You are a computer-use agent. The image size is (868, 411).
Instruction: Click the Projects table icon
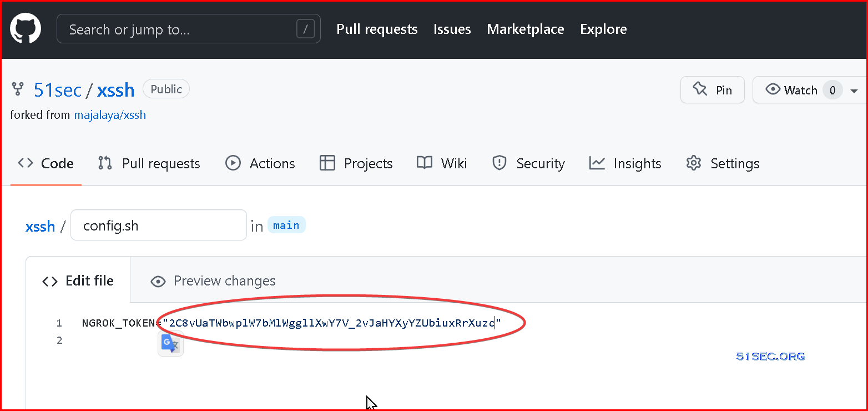[327, 163]
